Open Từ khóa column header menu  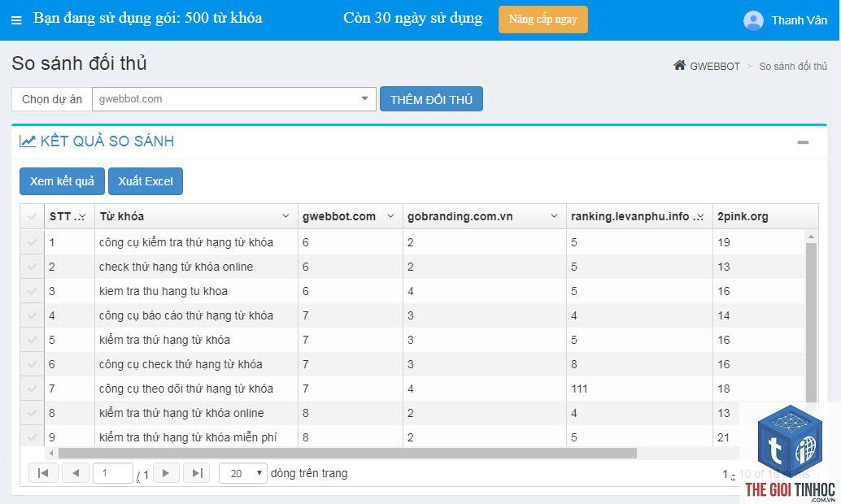point(285,216)
